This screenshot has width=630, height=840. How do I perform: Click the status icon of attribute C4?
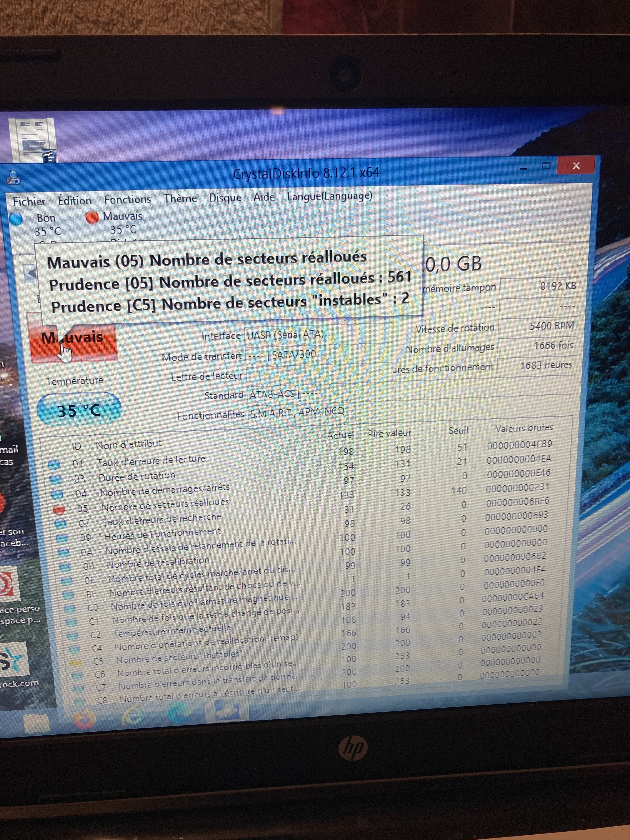click(x=74, y=649)
